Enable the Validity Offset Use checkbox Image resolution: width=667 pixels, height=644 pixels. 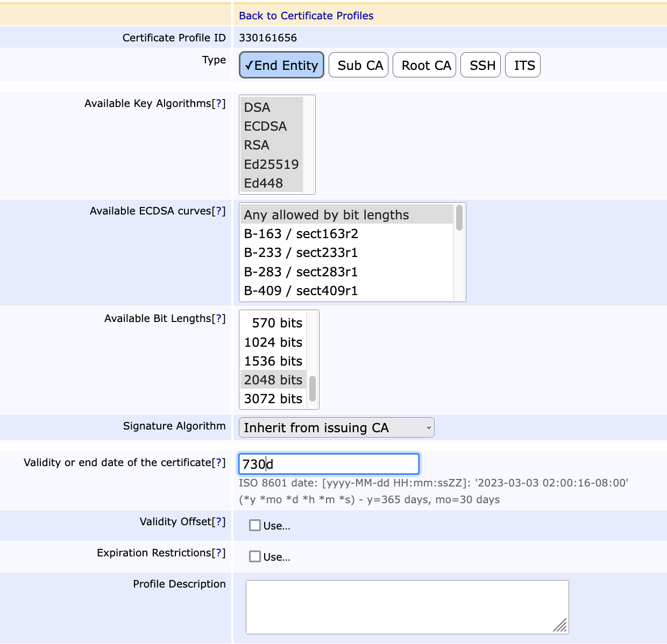[x=255, y=526]
